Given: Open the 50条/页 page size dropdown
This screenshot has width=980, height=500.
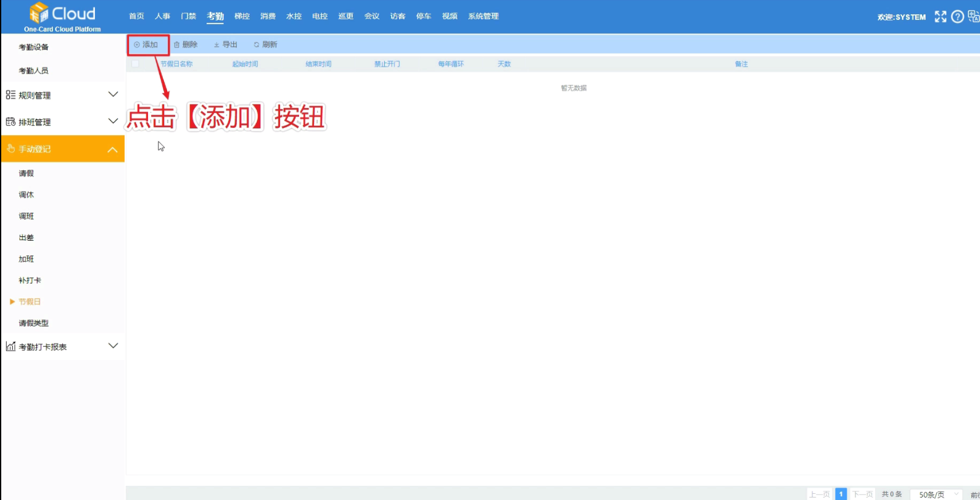Looking at the screenshot, I should coord(936,494).
